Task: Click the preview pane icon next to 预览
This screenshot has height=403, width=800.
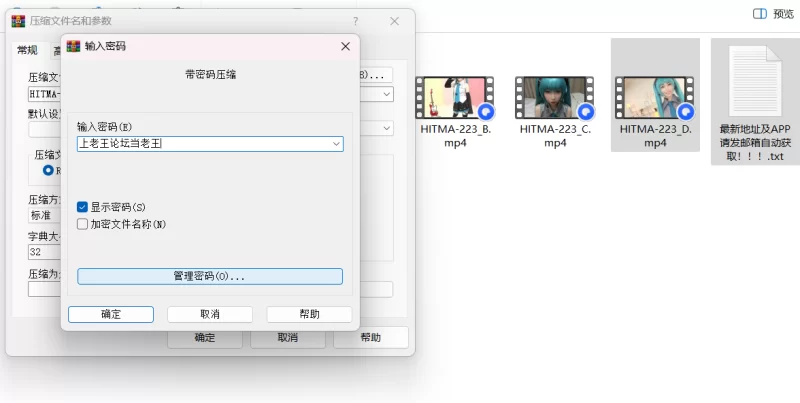Action: click(x=760, y=14)
